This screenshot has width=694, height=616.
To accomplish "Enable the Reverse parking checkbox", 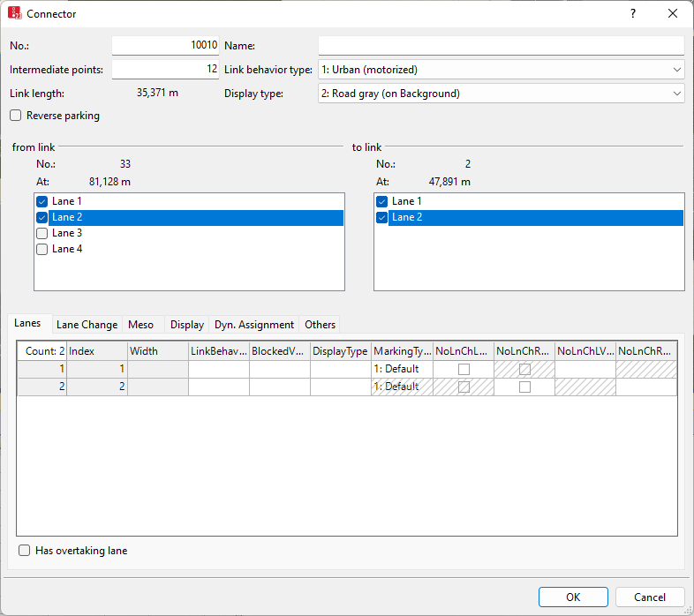I will click(16, 116).
